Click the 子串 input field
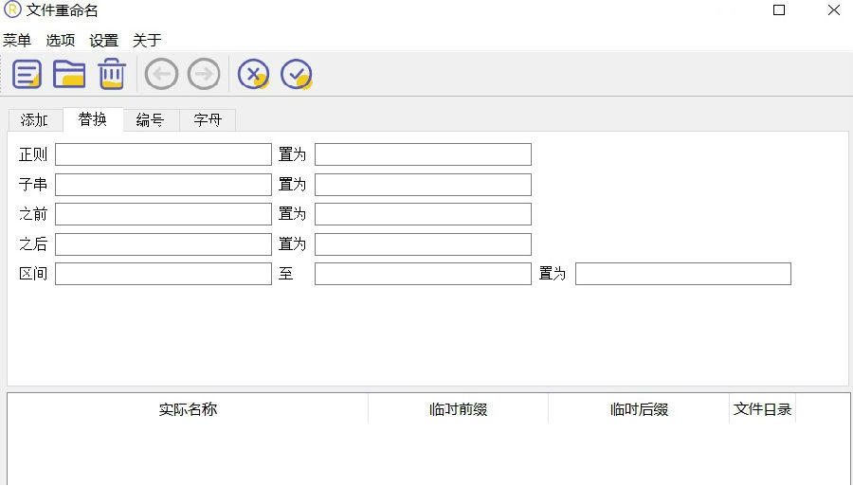 (x=163, y=185)
